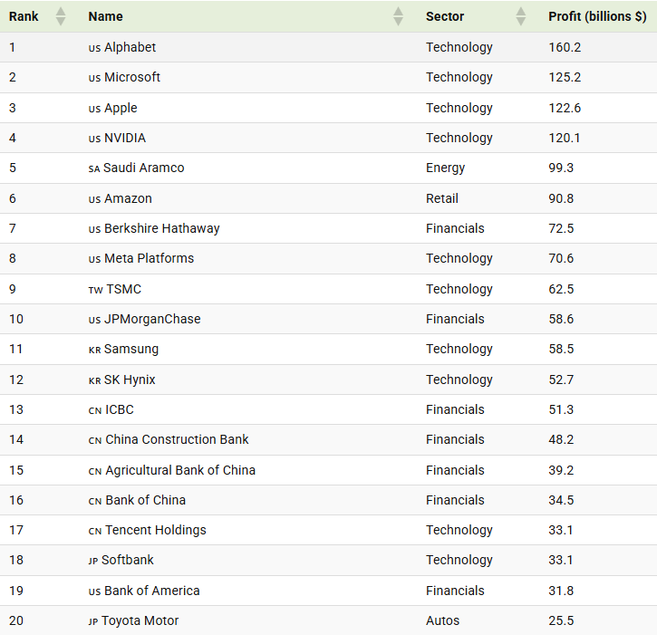Viewport: 657px width, 644px height.
Task: Select the NVIDIA company name
Action: (125, 138)
